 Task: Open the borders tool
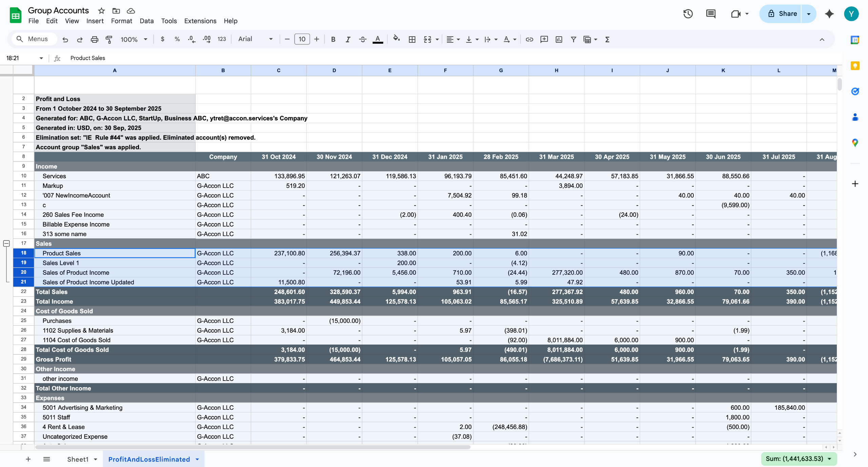(412, 39)
